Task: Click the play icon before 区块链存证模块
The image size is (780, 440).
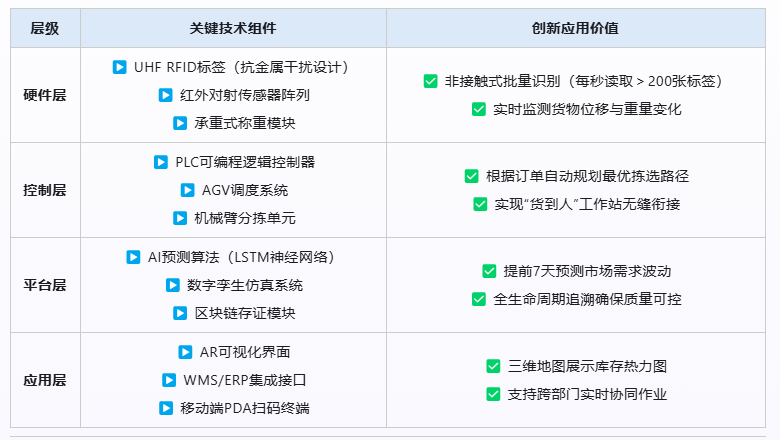Action: 180,313
